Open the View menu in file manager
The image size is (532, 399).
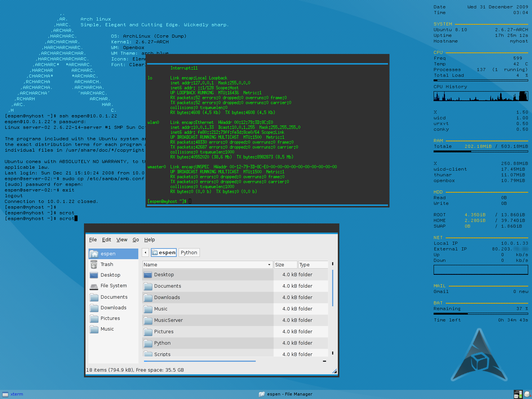[122, 240]
